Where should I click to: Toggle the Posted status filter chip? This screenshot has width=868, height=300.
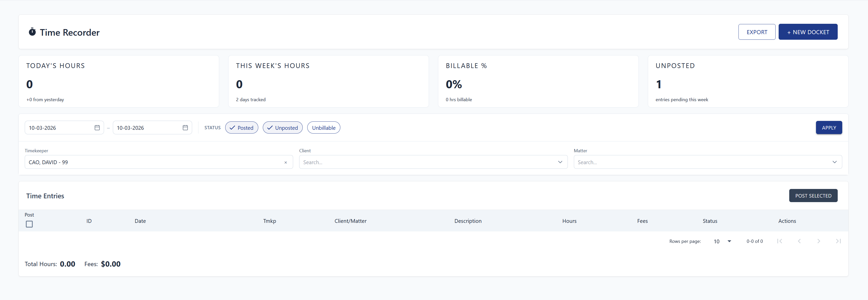pyautogui.click(x=242, y=127)
